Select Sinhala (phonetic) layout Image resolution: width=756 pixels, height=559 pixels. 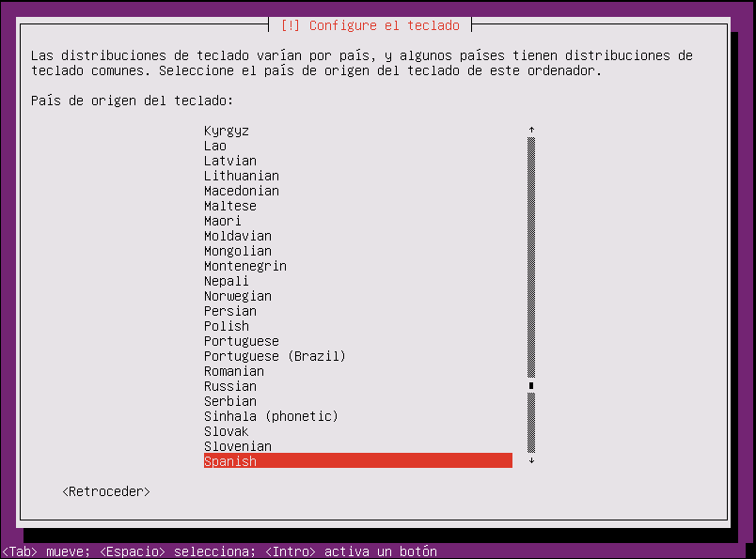pyautogui.click(x=271, y=416)
